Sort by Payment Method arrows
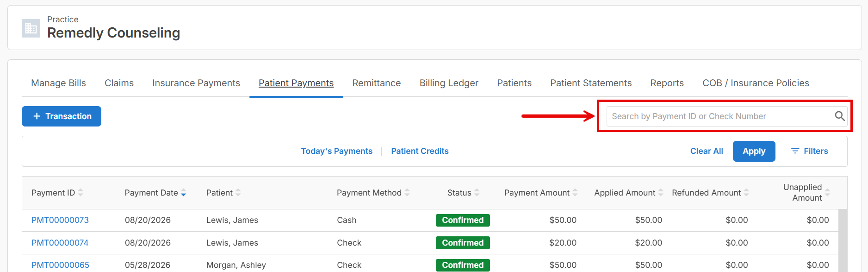The width and height of the screenshot is (868, 272). pyautogui.click(x=407, y=193)
